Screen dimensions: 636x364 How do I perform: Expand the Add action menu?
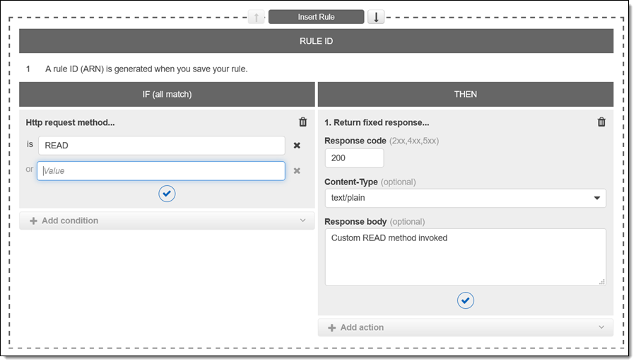[x=465, y=327]
